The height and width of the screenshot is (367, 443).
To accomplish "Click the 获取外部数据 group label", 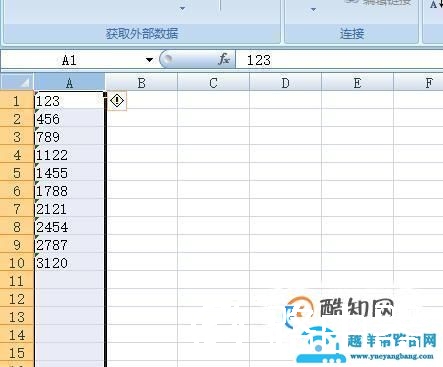I will [142, 34].
